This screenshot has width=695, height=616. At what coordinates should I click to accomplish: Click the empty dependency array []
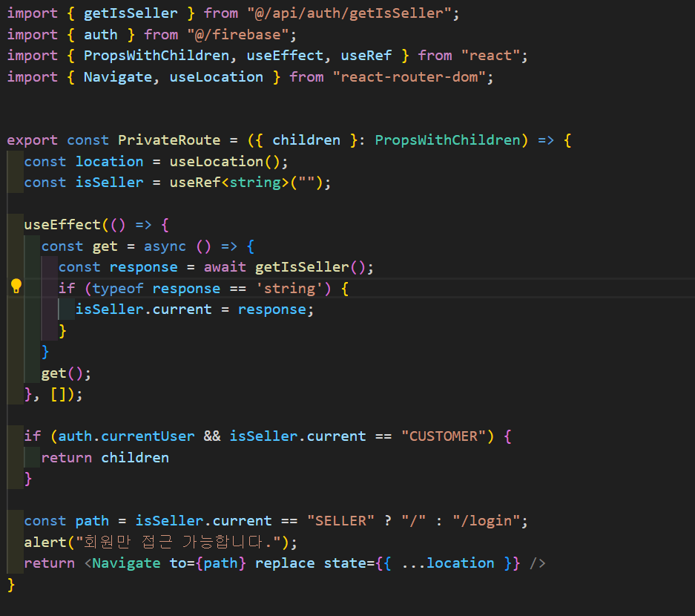pyautogui.click(x=58, y=394)
